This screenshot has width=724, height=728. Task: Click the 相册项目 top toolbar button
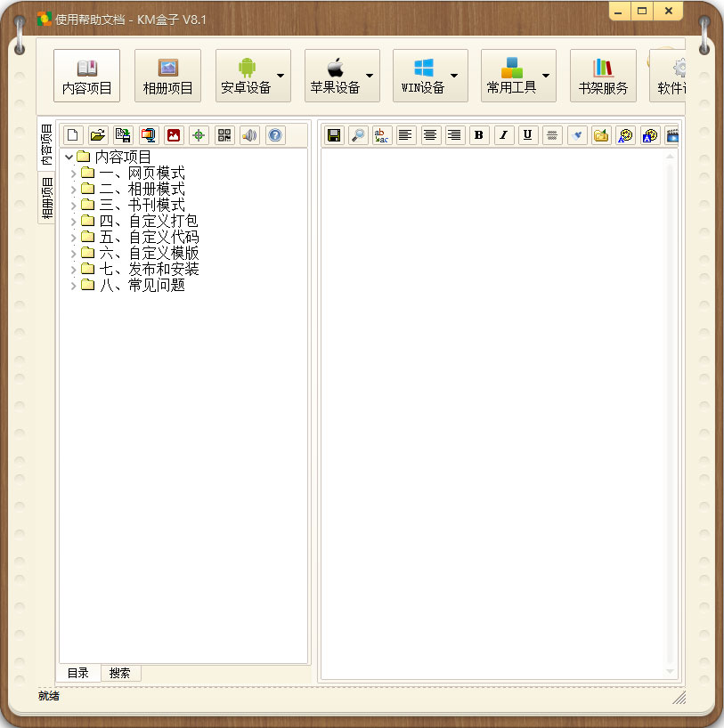(167, 76)
